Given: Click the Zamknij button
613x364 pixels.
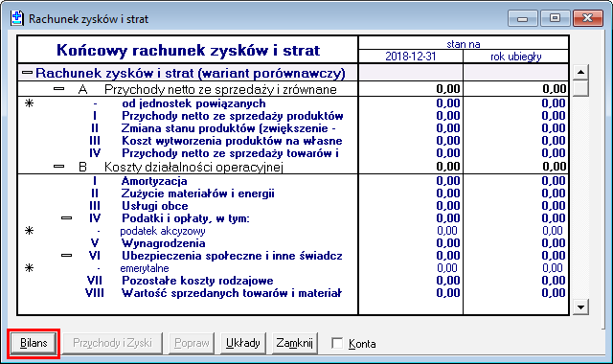Looking at the screenshot, I should 295,343.
